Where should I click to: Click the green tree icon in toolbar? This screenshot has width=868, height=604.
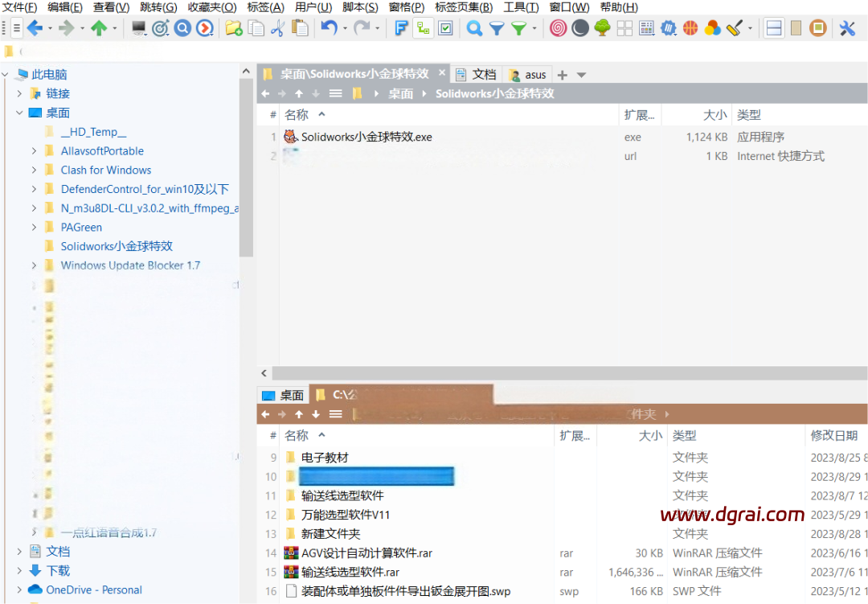pos(602,28)
